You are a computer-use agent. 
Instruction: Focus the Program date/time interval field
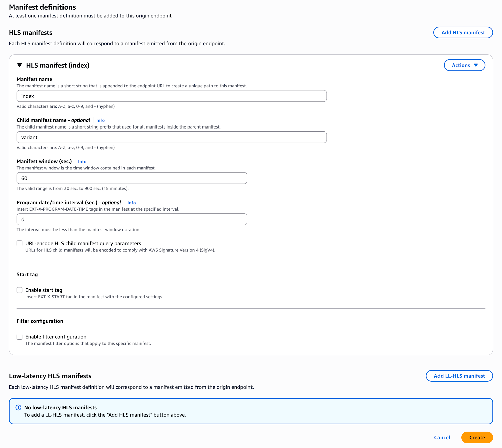pos(132,220)
